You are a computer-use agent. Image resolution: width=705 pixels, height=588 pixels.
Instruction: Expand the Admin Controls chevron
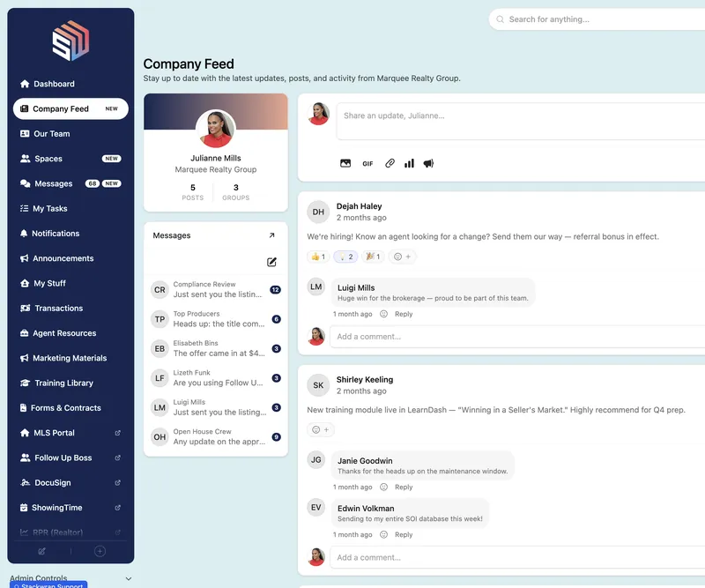click(x=129, y=578)
